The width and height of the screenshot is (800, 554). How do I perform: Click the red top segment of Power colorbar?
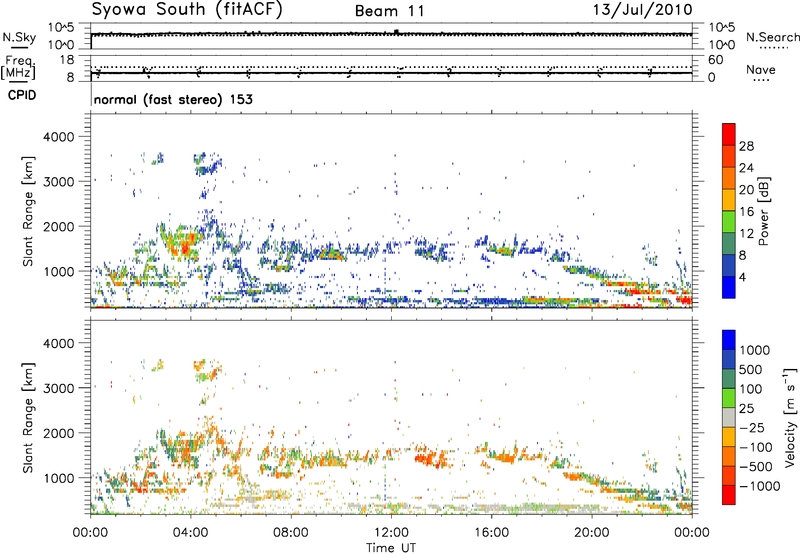(729, 134)
